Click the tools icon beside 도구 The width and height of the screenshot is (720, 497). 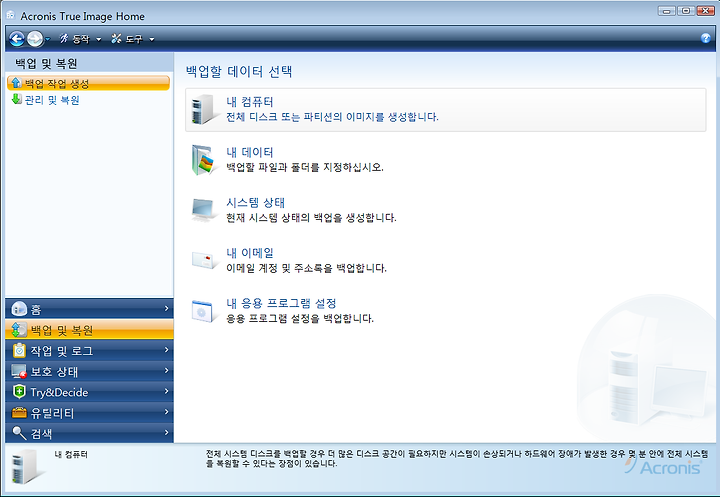(x=117, y=39)
